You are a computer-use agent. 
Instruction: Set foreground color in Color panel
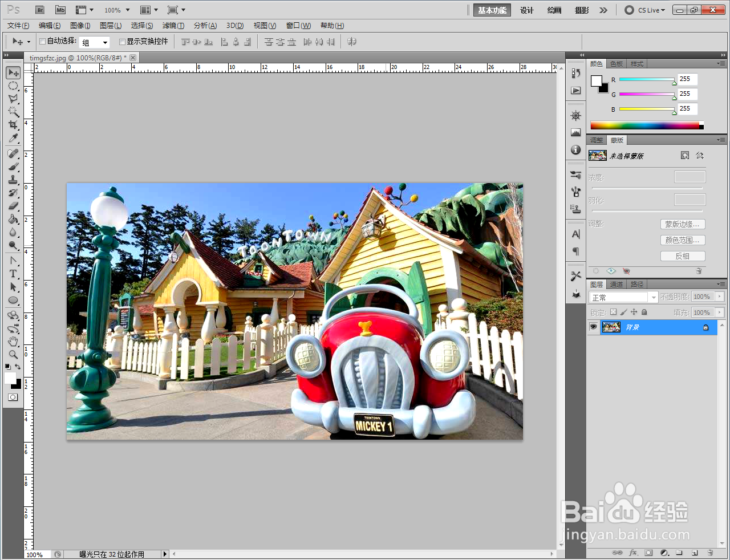pyautogui.click(x=596, y=81)
